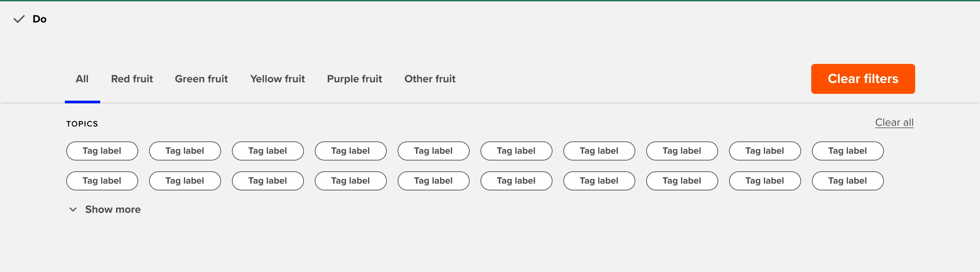980x272 pixels.
Task: Toggle the first Tag label in bottom row
Action: 102,181
